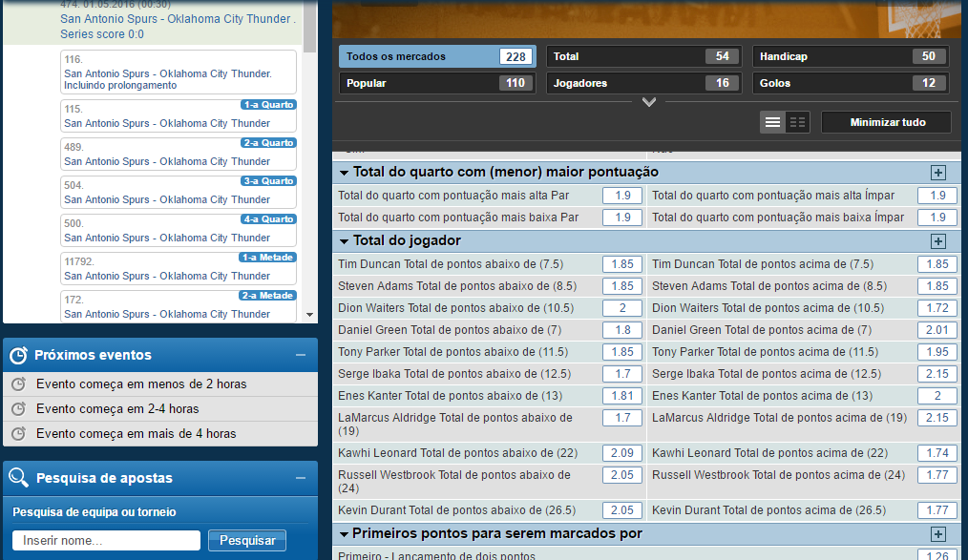Open event 11792 1-a Metade match
The height and width of the screenshot is (560, 968).
(179, 269)
